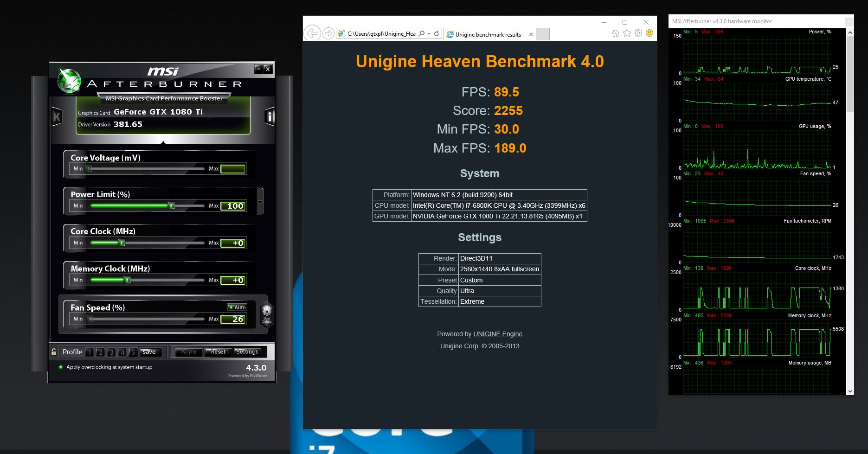
Task: Open the browser favorites star
Action: click(x=627, y=33)
